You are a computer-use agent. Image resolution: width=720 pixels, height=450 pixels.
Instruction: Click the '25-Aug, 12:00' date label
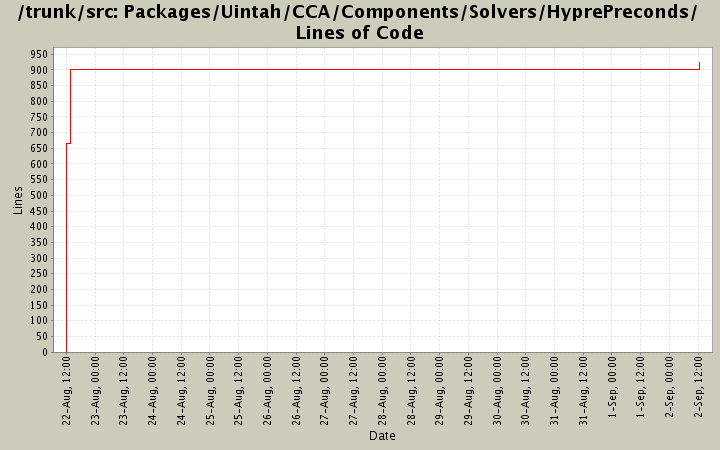(239, 390)
